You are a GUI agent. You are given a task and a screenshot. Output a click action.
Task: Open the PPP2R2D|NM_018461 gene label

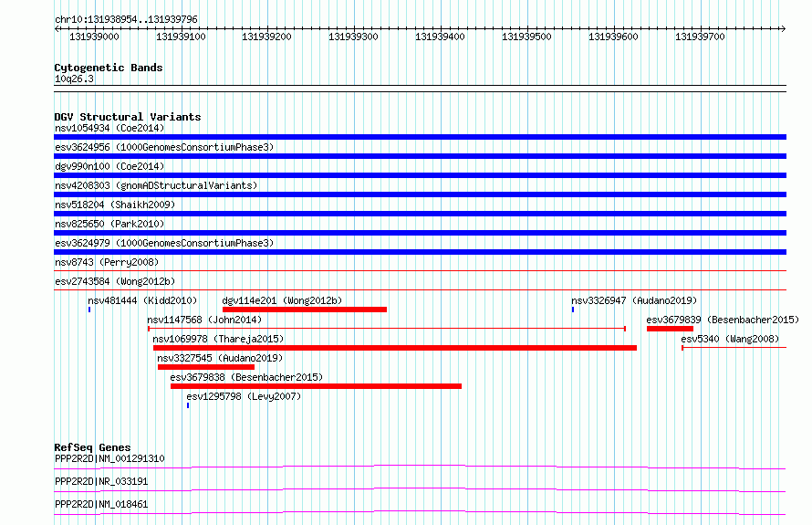click(101, 504)
